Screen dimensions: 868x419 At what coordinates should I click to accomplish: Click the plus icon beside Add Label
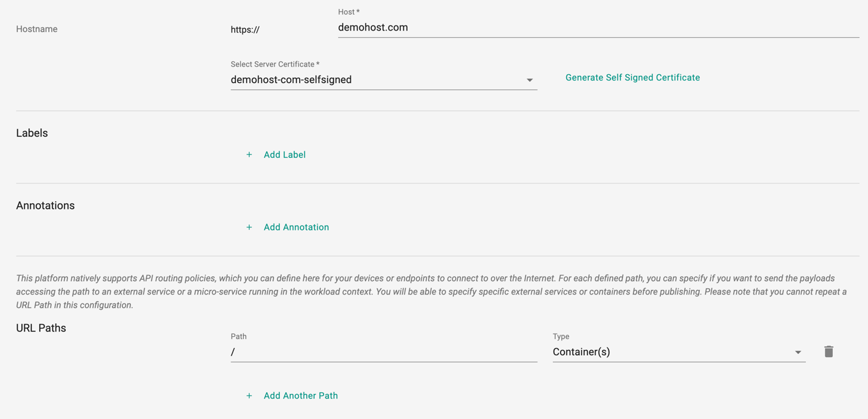[249, 155]
